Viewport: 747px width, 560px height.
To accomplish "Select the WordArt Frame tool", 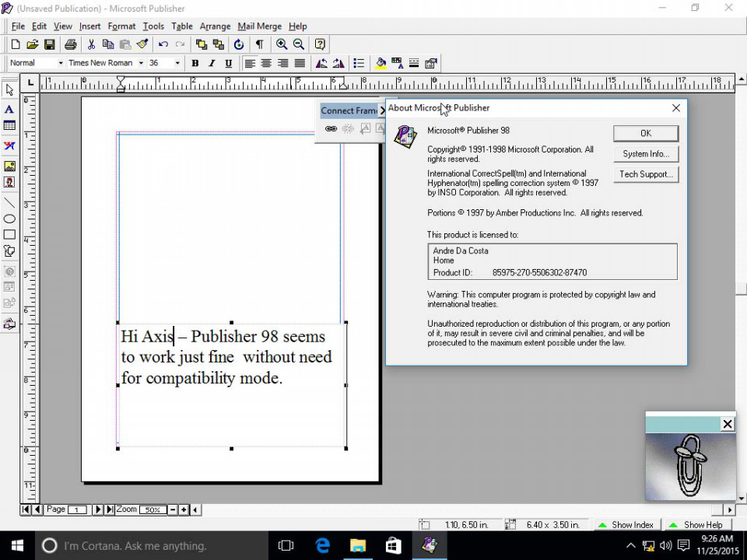I will coord(9,145).
